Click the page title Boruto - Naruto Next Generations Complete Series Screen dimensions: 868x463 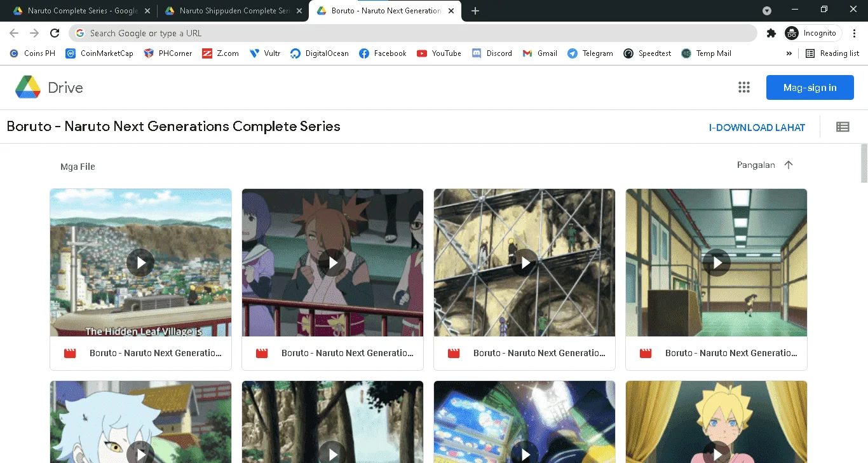173,126
